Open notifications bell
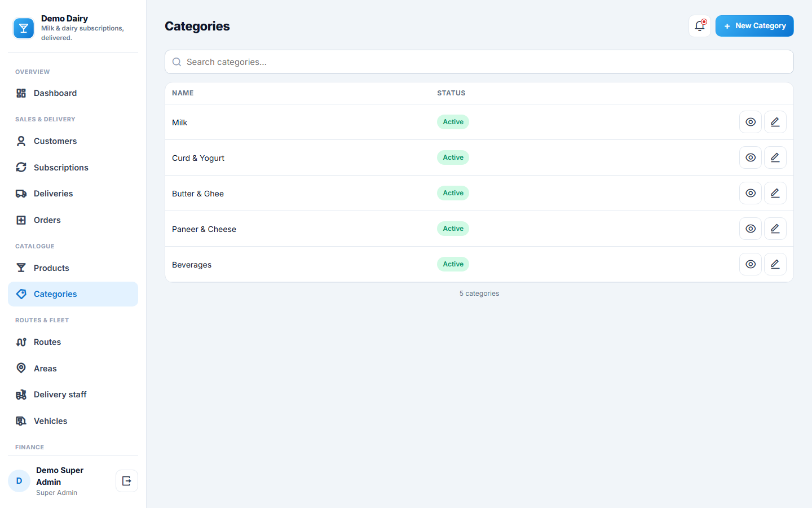 [x=700, y=26]
